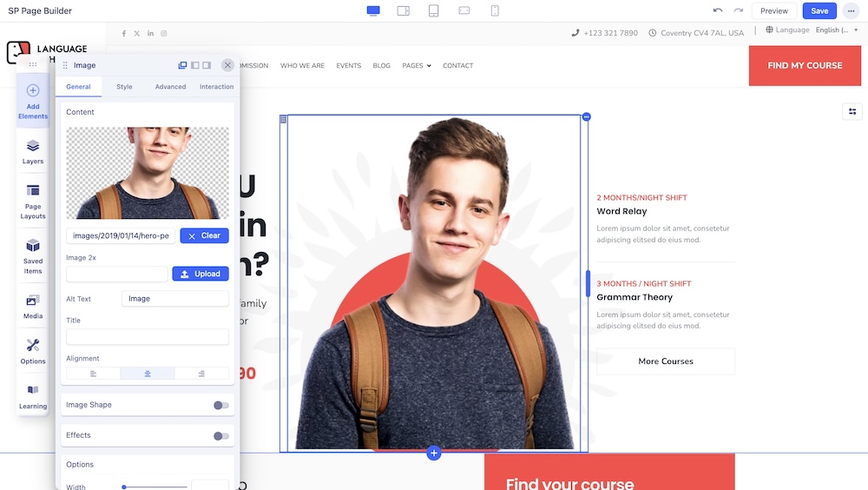Grab the Image panel drag handle
Screen dimensions: 868x490
click(65, 65)
